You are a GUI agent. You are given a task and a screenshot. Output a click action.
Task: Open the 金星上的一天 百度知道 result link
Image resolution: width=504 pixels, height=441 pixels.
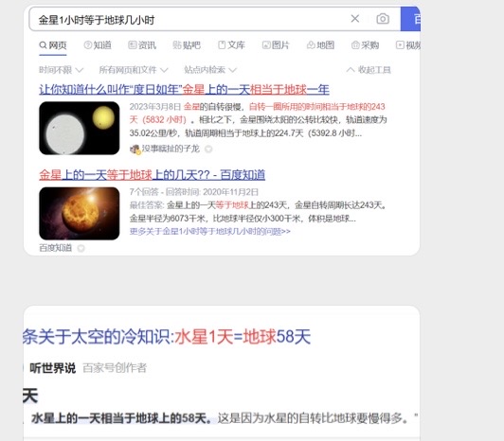pyautogui.click(x=152, y=175)
